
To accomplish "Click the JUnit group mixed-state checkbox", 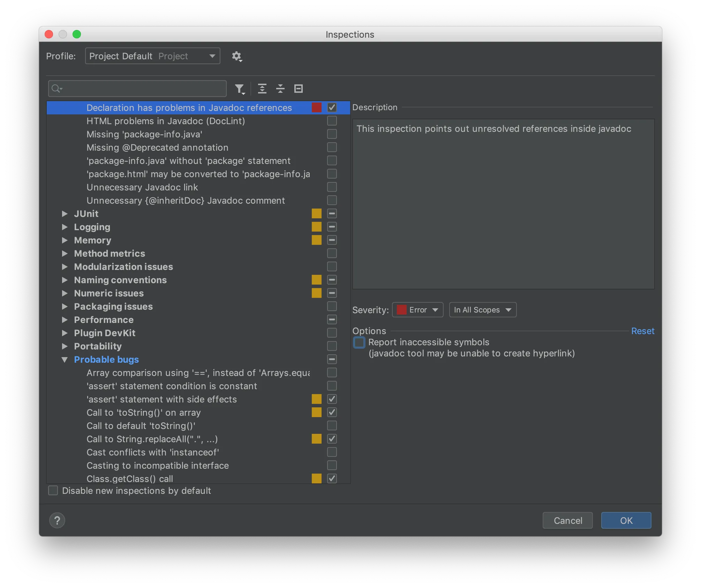I will click(x=332, y=213).
